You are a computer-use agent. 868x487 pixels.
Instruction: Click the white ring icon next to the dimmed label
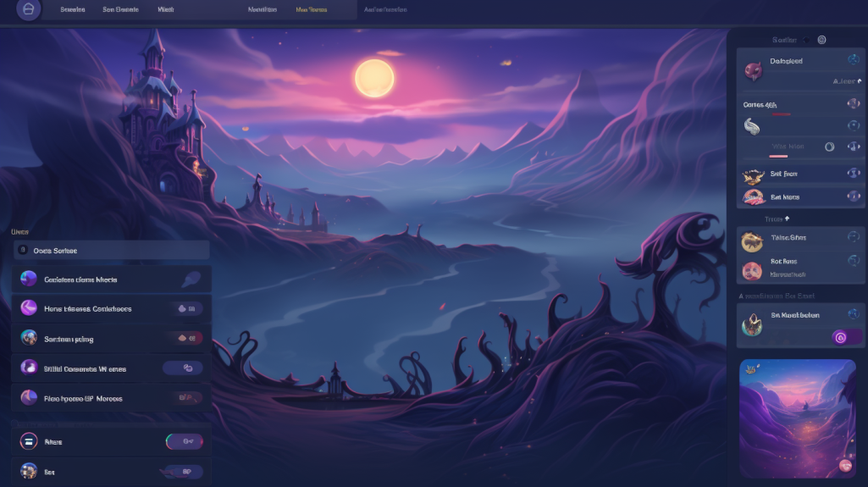click(x=829, y=147)
